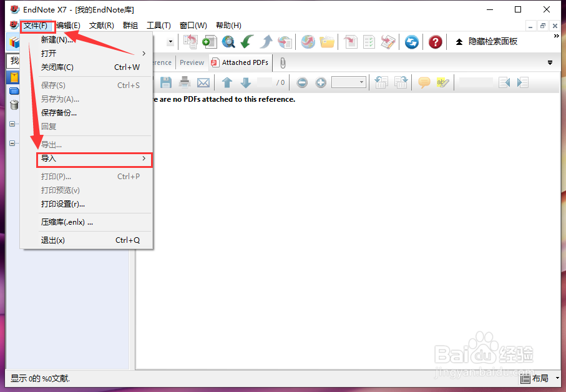Switch to the Preview tab

192,62
